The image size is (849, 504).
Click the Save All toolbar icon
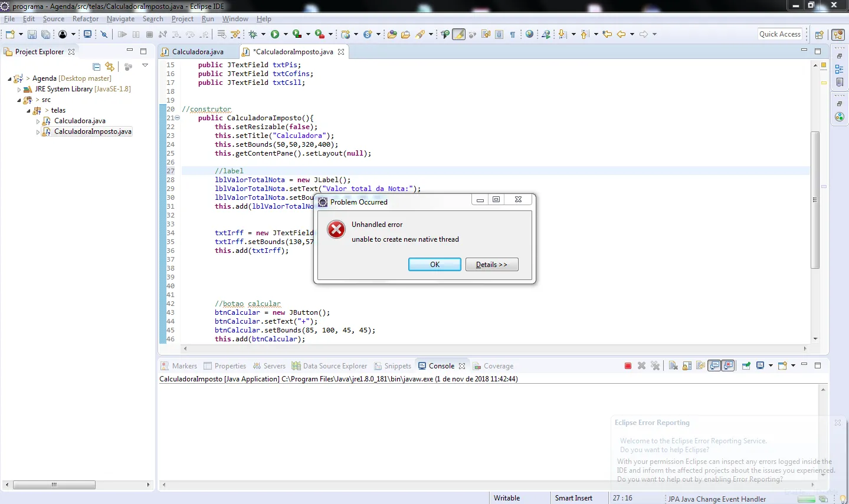pos(45,34)
